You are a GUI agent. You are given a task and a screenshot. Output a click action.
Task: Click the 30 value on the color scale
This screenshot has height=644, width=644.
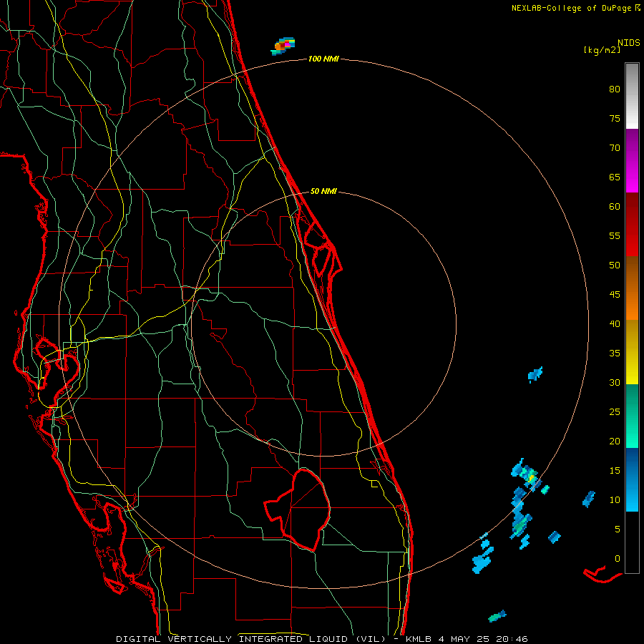(x=615, y=383)
